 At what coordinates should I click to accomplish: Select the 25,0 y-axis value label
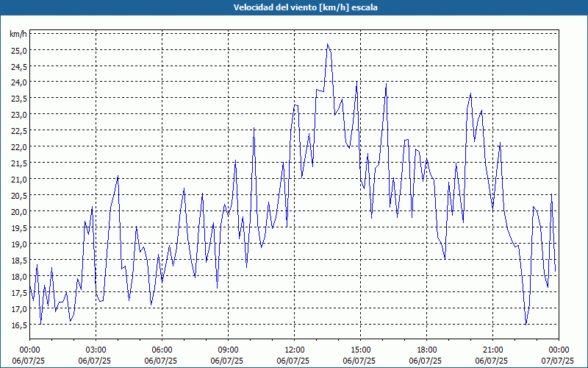pyautogui.click(x=18, y=50)
